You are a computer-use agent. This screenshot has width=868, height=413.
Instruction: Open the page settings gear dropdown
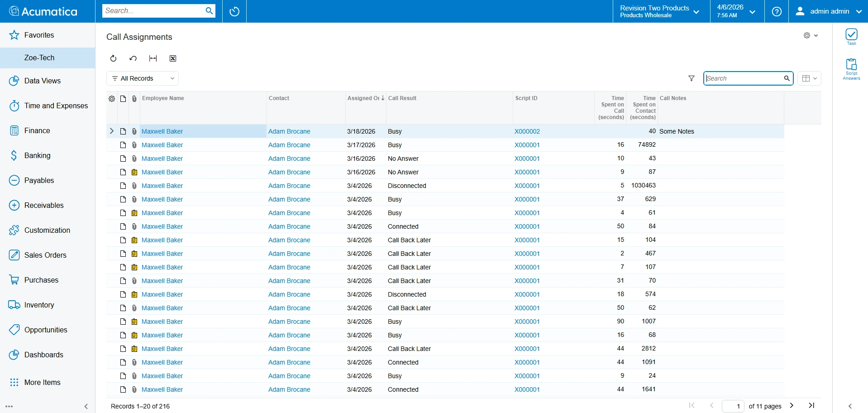[811, 35]
